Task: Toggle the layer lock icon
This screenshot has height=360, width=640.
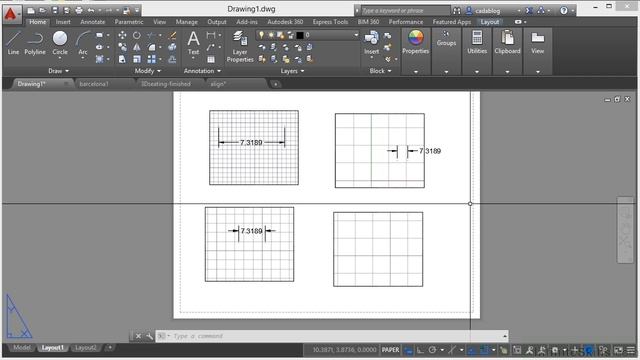Action: click(290, 35)
